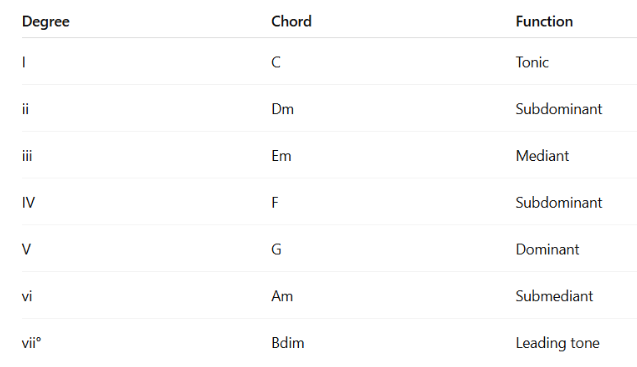Select the I degree cell

(24, 62)
